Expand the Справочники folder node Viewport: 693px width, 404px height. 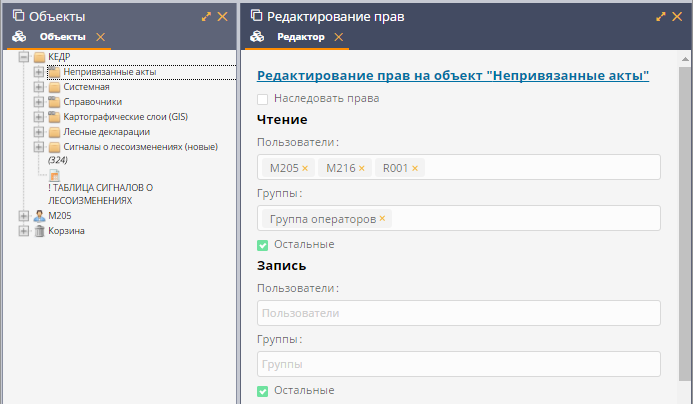tap(39, 102)
